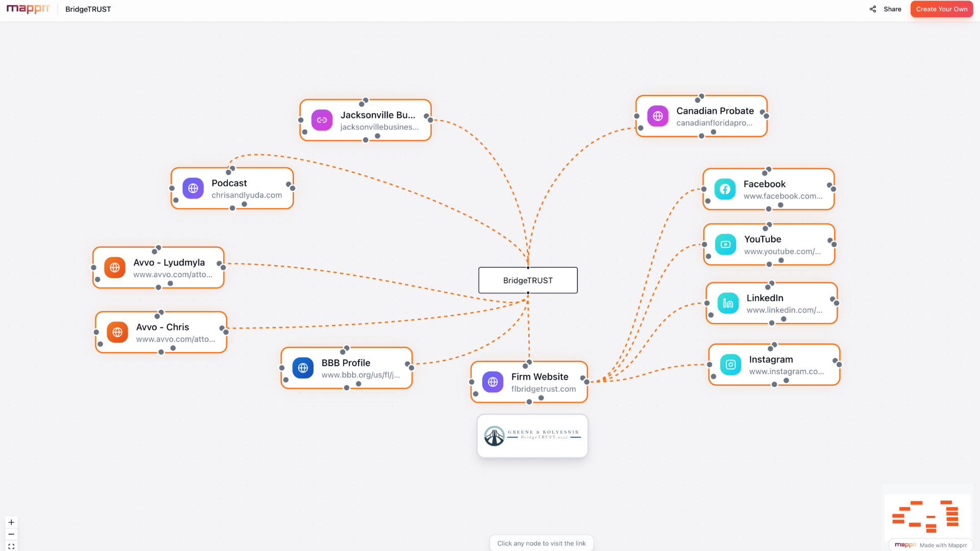Click the YouTube icon
The height and width of the screenshot is (551, 980).
[725, 244]
